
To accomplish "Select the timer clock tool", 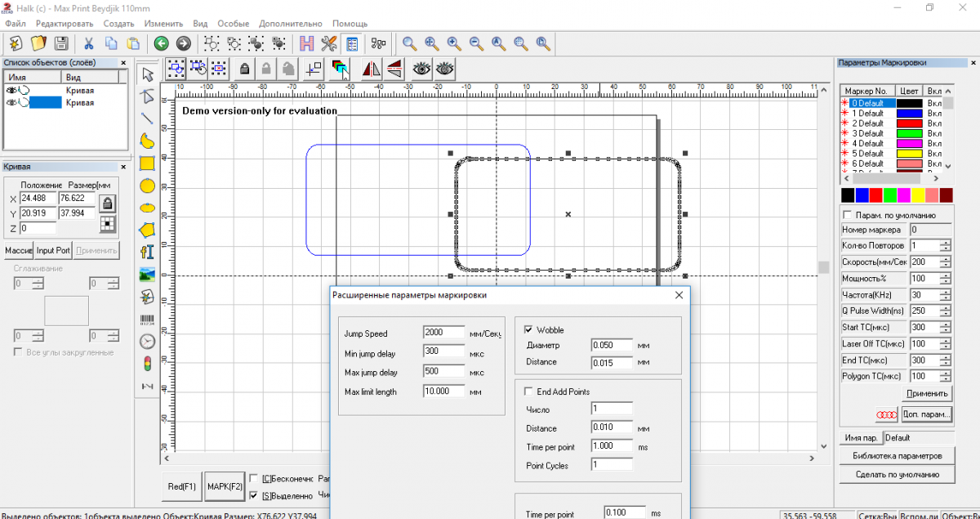I will (147, 342).
